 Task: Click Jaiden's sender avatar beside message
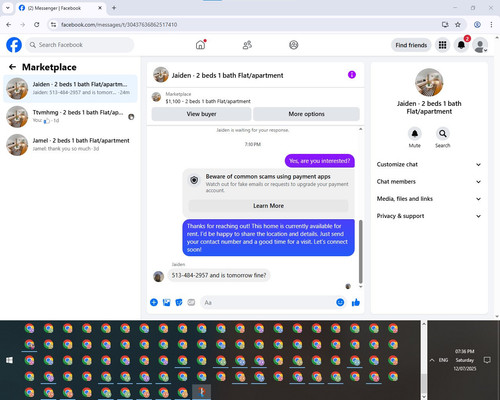(x=158, y=276)
